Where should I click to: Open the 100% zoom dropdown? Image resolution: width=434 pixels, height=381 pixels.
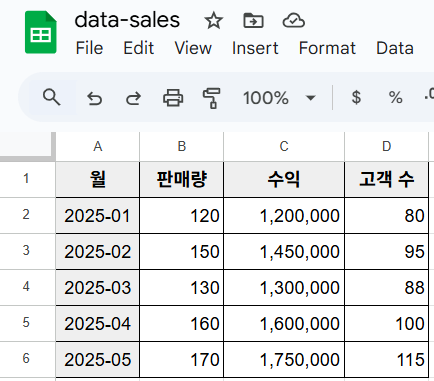pyautogui.click(x=279, y=98)
